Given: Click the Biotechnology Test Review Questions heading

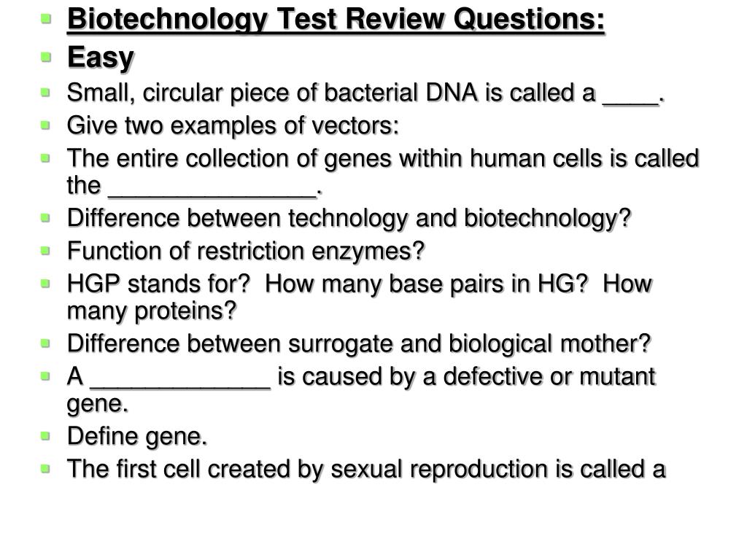Looking at the screenshot, I should 336,20.
